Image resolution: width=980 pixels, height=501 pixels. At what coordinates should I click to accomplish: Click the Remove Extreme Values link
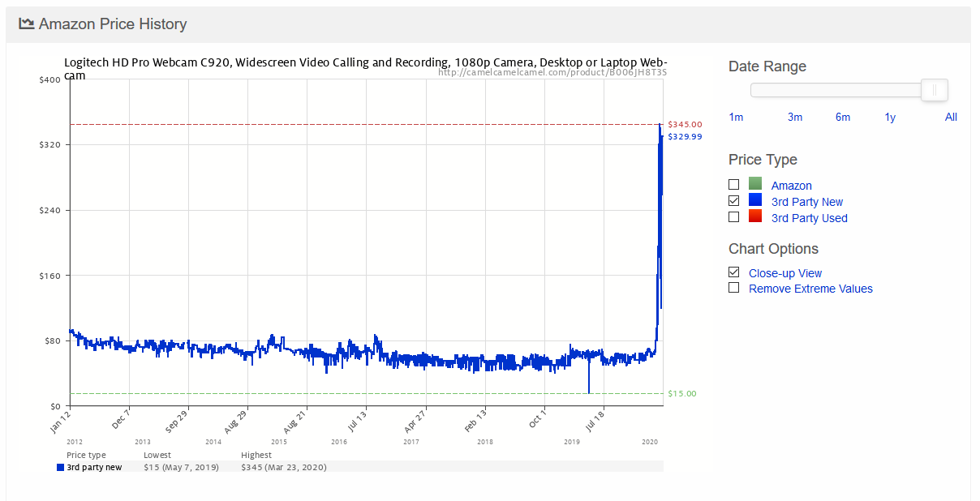pyautogui.click(x=810, y=289)
